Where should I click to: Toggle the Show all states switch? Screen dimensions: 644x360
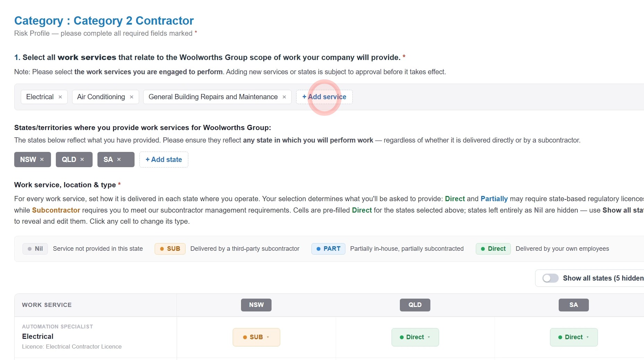pyautogui.click(x=550, y=278)
